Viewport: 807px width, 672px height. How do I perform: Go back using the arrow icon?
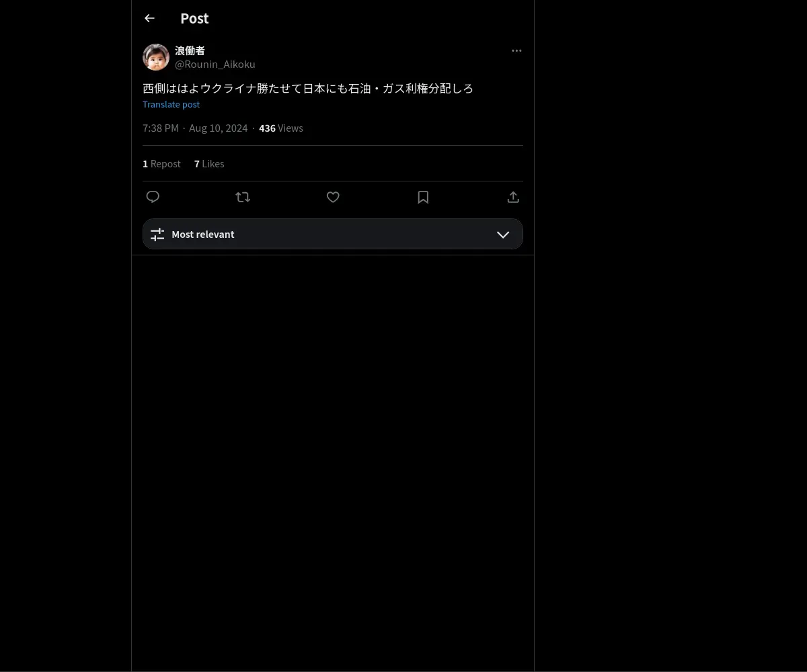[x=149, y=18]
